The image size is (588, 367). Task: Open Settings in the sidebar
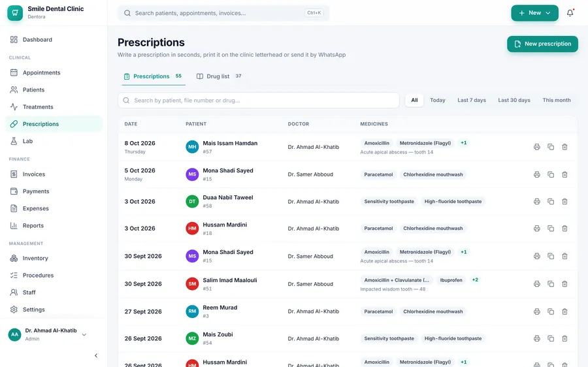click(x=54, y=310)
